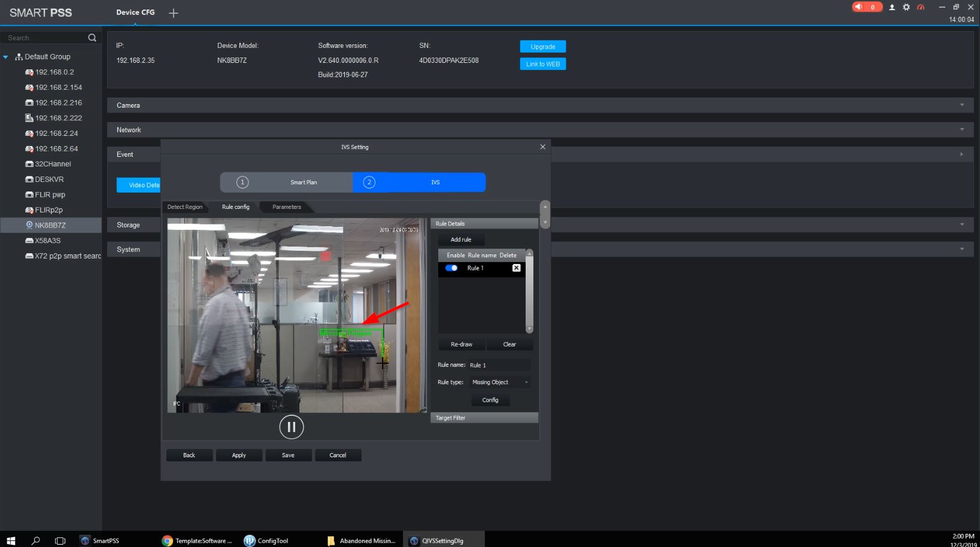Switch to the Parameters tab
980x547 pixels.
(x=287, y=207)
